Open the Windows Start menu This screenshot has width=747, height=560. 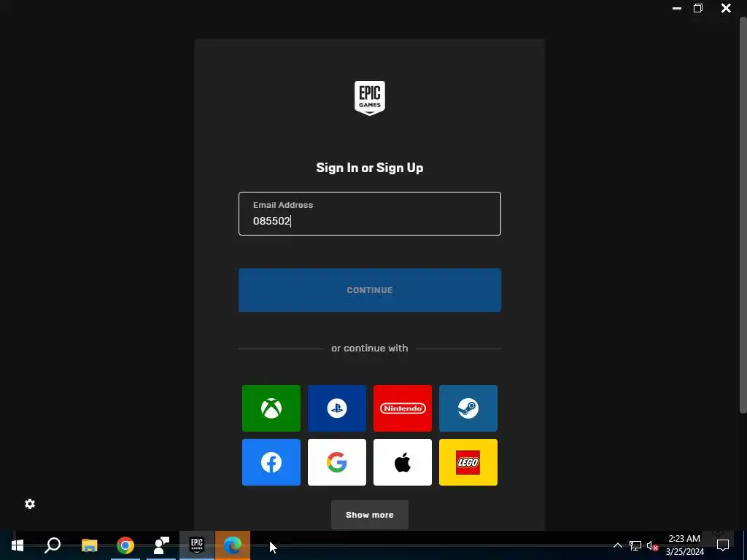(x=18, y=545)
